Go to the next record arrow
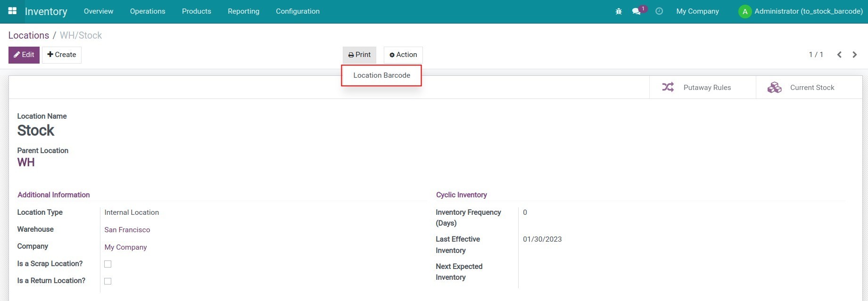This screenshot has width=868, height=301. 854,55
